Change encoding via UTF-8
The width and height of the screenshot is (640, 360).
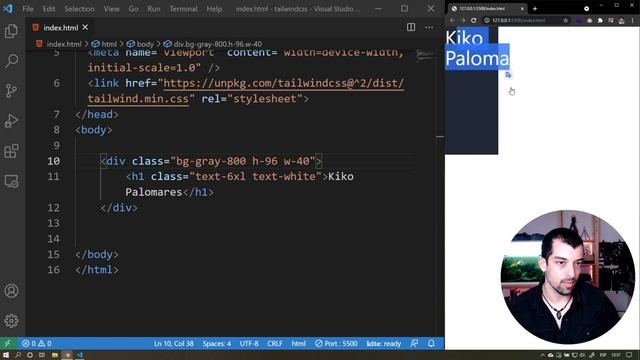[249, 343]
